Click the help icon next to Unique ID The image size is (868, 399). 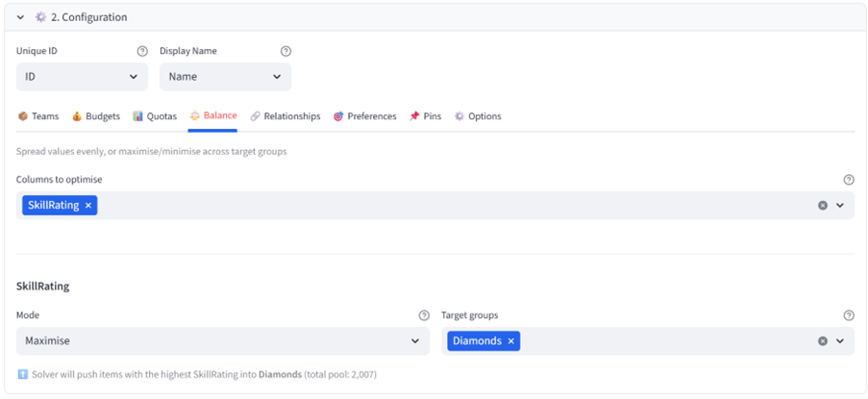click(142, 51)
